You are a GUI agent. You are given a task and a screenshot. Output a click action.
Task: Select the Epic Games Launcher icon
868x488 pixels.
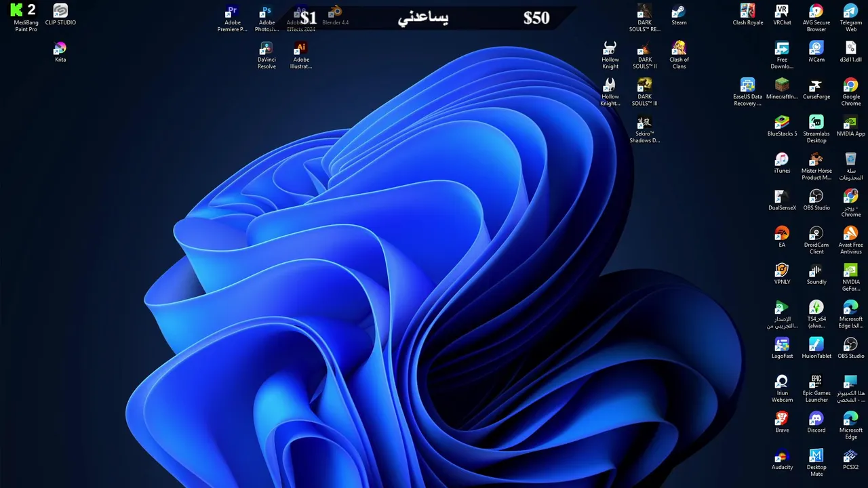[x=816, y=389]
